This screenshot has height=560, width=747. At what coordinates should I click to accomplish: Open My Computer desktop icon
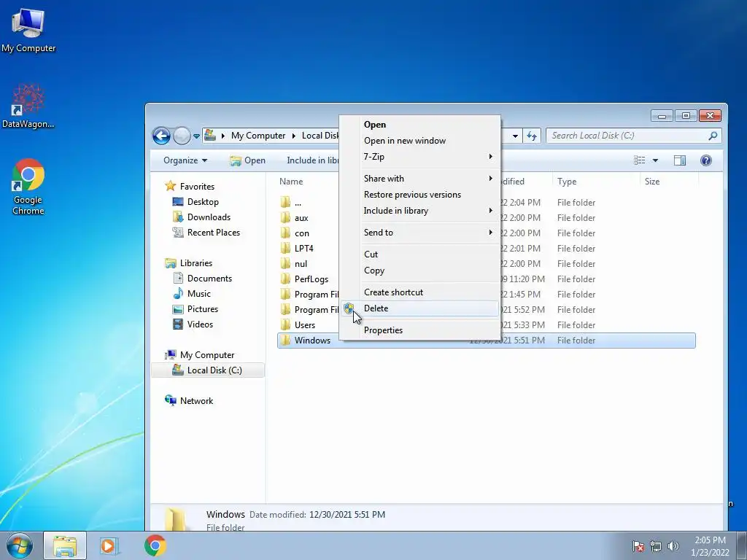pyautogui.click(x=28, y=30)
